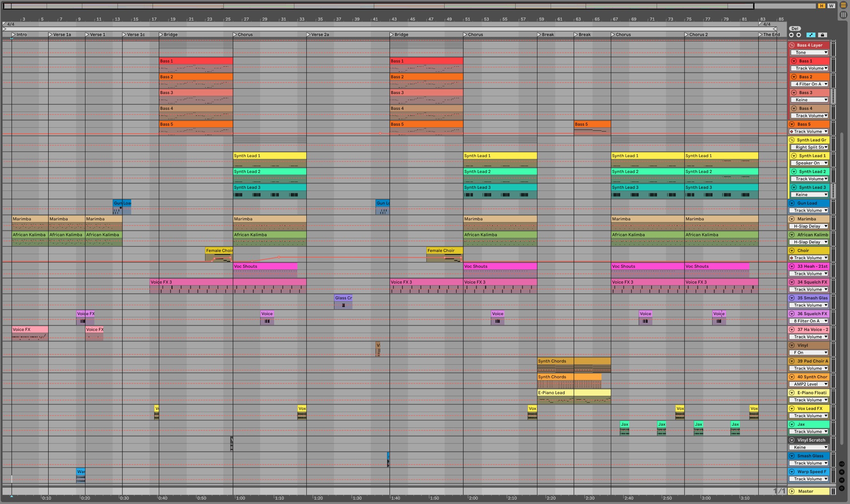Select the Gun Load track header
Screen dimensions: 850x504
point(808,203)
